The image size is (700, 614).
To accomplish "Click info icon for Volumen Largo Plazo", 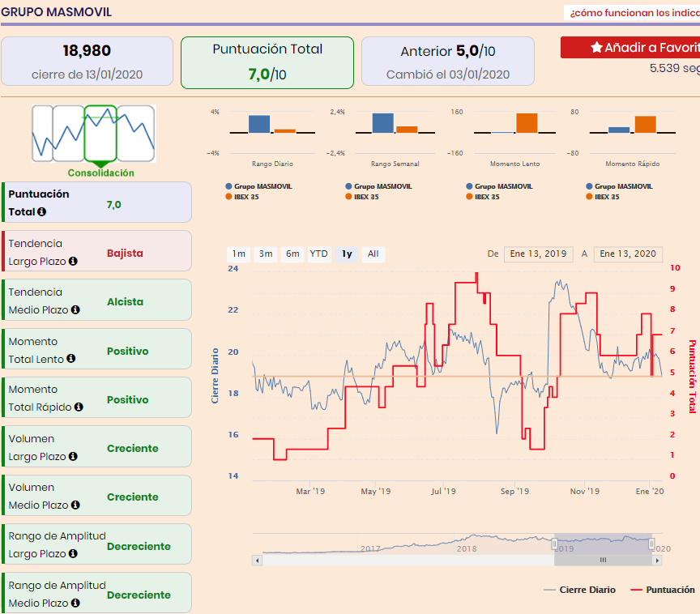I will (x=73, y=456).
